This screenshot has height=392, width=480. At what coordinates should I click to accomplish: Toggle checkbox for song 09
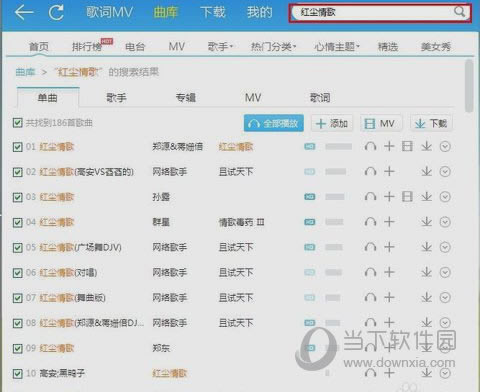click(x=17, y=349)
